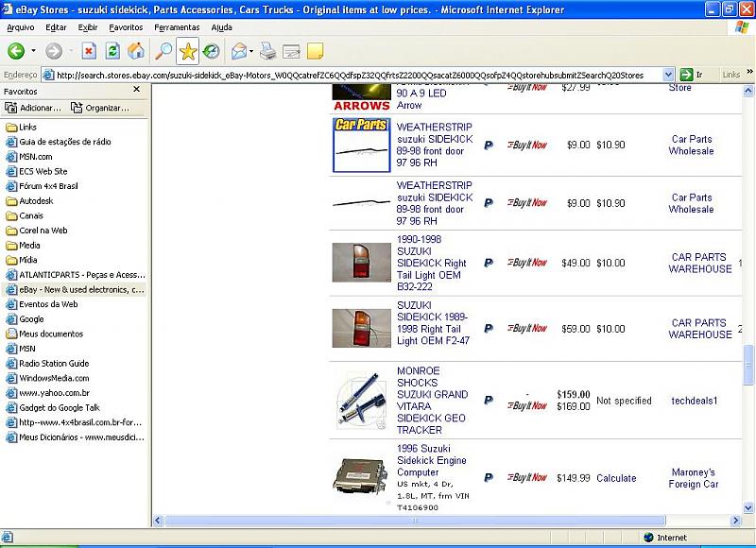Click the Calculate shipping link
This screenshot has height=548, width=756.
pyautogui.click(x=616, y=478)
